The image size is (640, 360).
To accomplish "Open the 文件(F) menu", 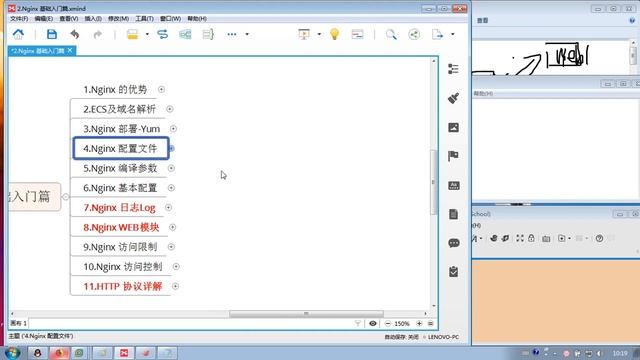I will (19, 19).
